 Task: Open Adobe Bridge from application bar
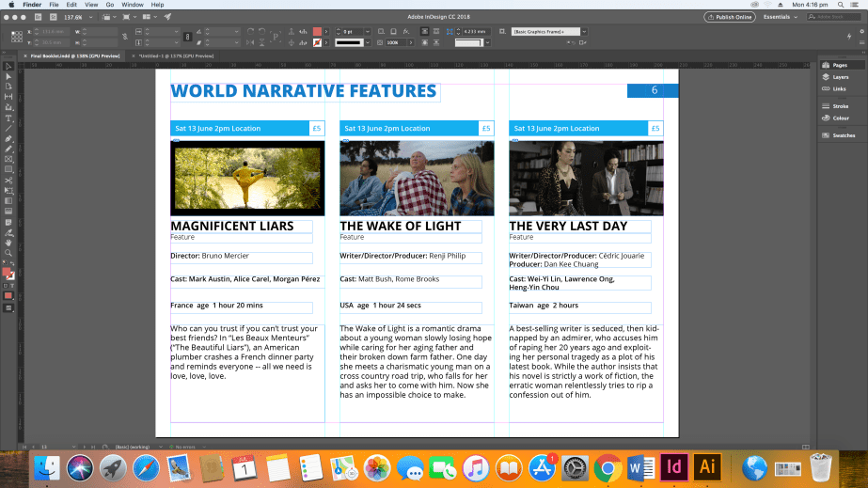(x=39, y=17)
